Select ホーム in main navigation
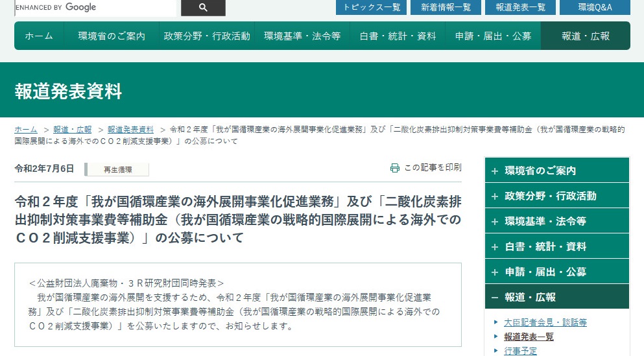 point(39,36)
